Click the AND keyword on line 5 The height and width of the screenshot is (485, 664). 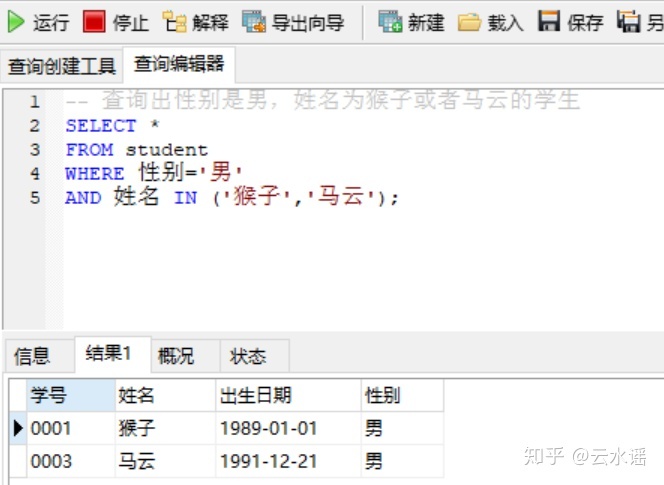[83, 198]
